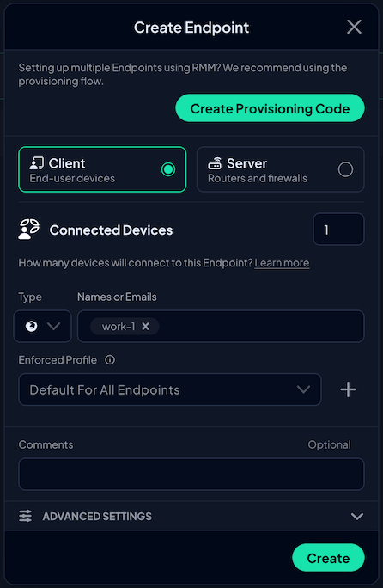Add a new enforced profile with plus icon
The width and height of the screenshot is (383, 588).
point(348,389)
